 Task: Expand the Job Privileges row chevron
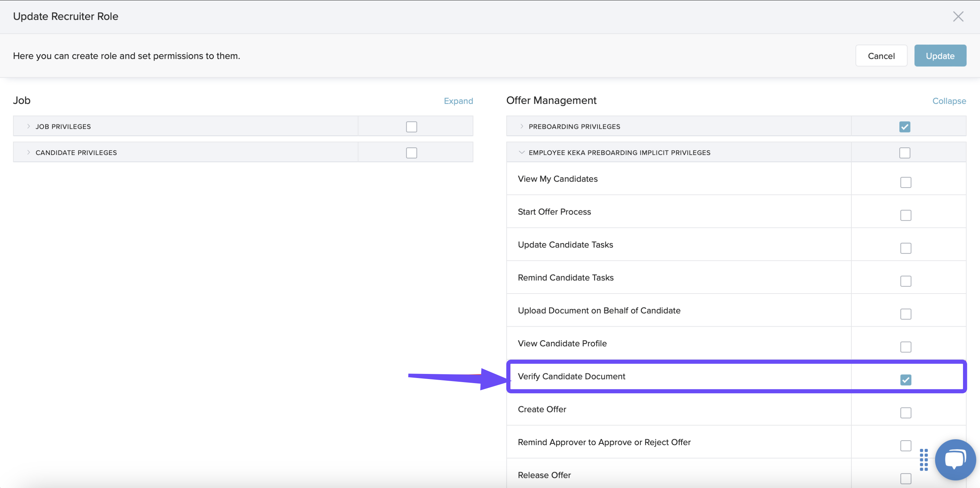coord(29,126)
